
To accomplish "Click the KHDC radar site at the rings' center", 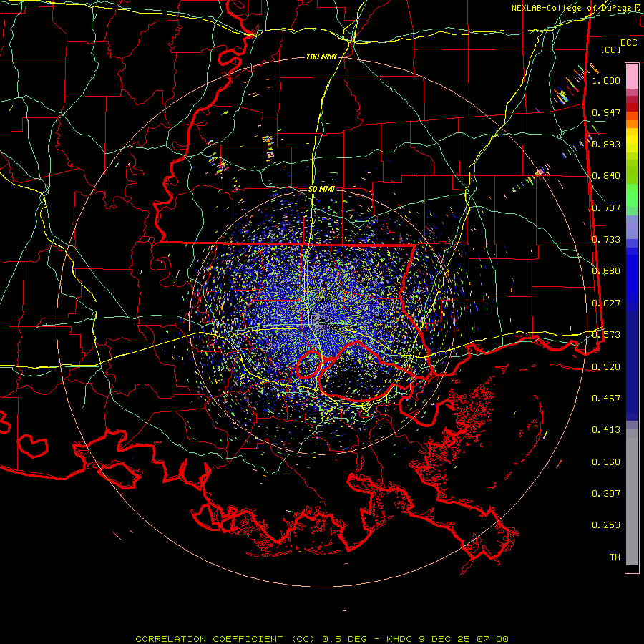I will pyautogui.click(x=322, y=321).
